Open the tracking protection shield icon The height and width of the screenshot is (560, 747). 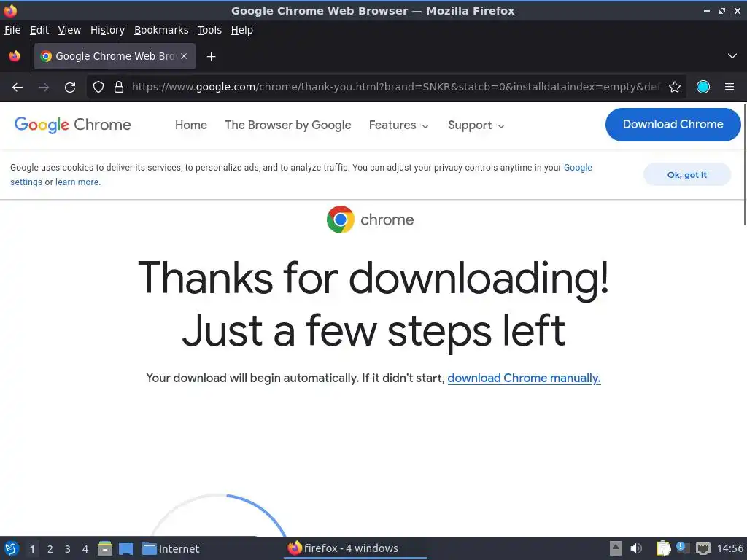tap(98, 87)
